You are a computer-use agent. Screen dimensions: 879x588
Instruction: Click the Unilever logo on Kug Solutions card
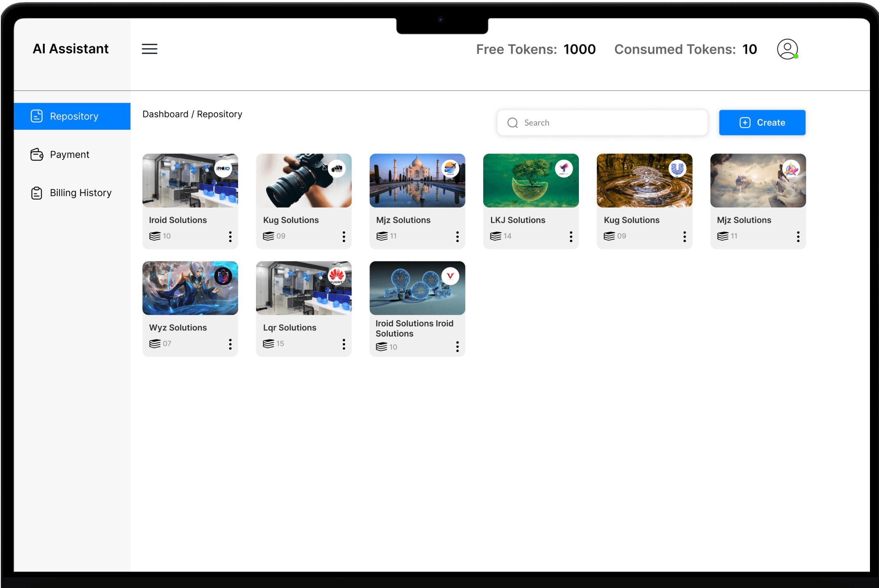click(677, 169)
